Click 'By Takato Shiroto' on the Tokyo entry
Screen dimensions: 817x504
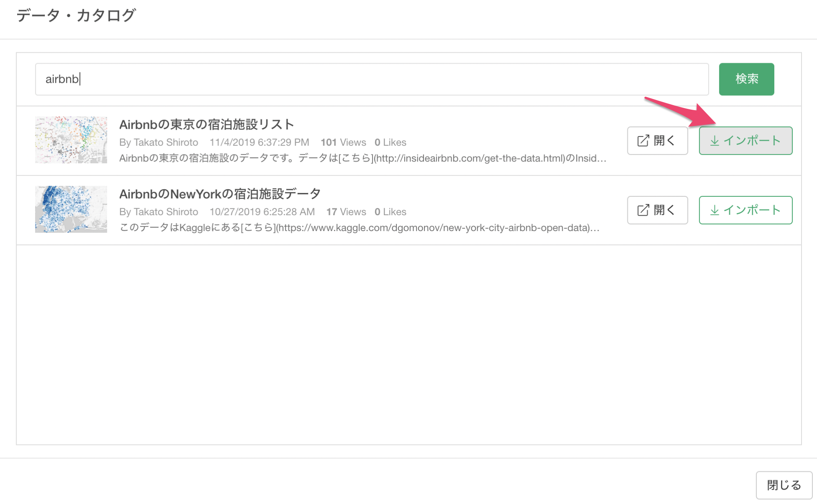point(159,142)
